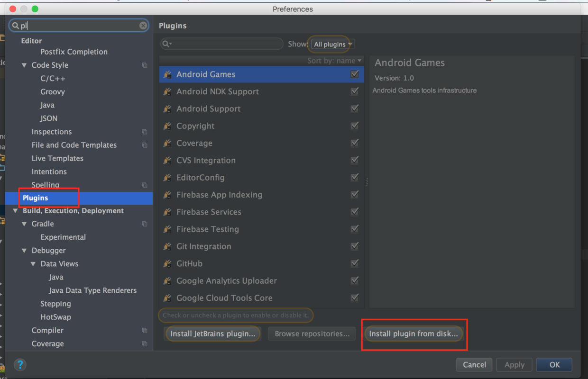588x379 pixels.
Task: Open the Sort by name menu
Action: click(x=334, y=61)
